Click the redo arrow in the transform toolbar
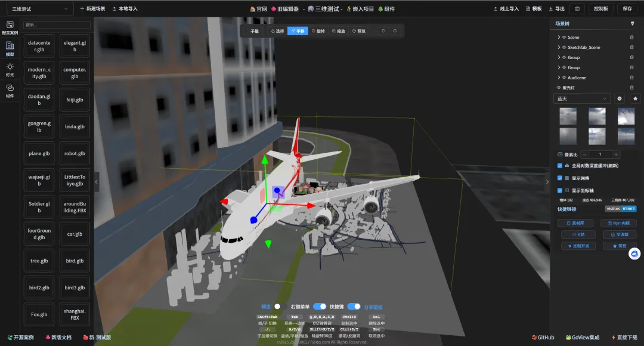 (x=395, y=31)
